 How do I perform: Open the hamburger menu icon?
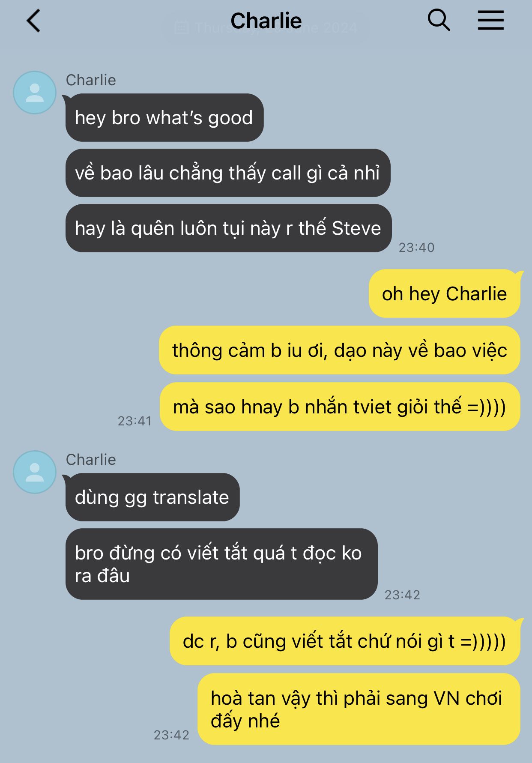click(490, 20)
